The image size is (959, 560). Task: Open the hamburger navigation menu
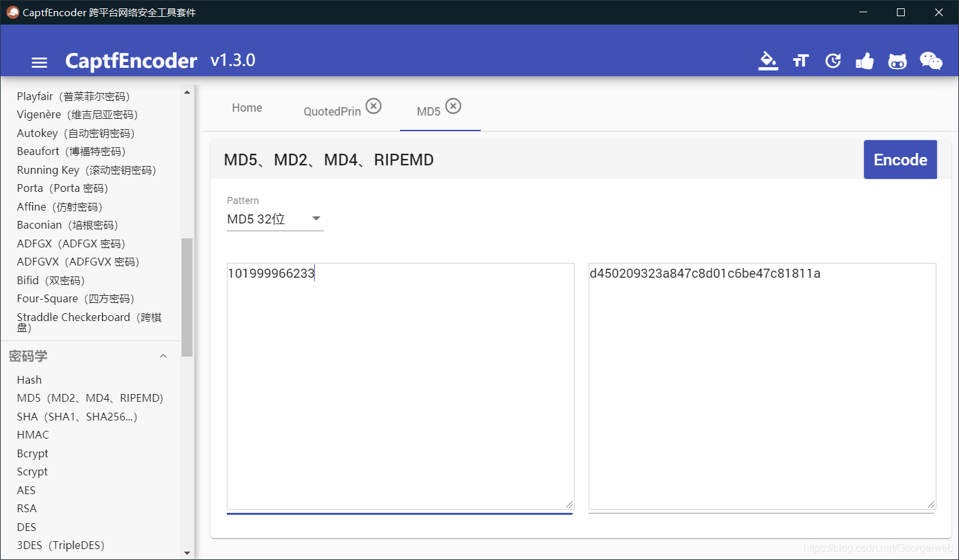click(39, 62)
